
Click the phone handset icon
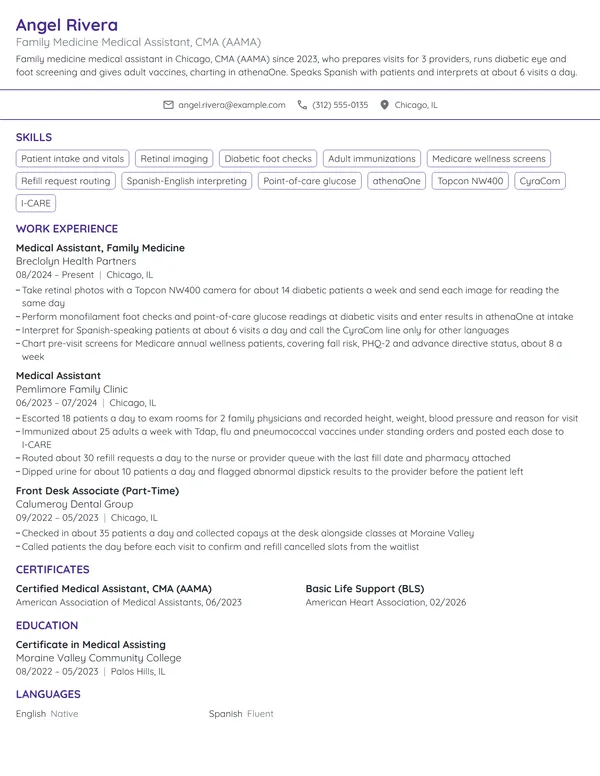click(x=302, y=105)
